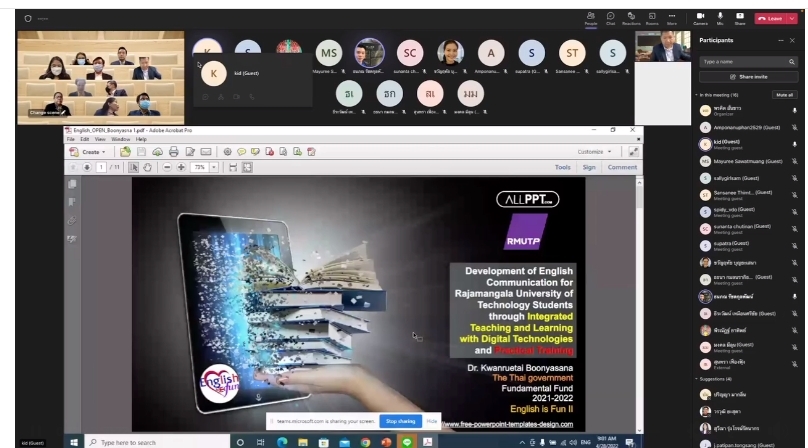Open the People panel in Teams
This screenshot has width=808, height=448.
pos(591,19)
